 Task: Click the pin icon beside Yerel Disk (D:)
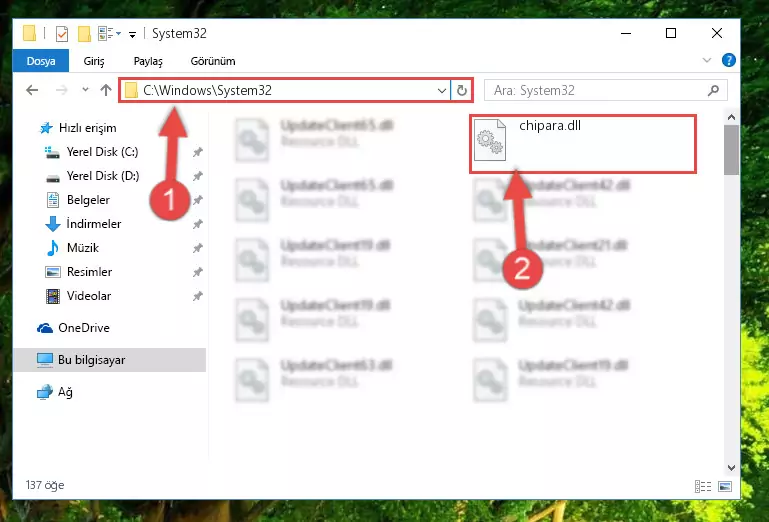click(198, 176)
